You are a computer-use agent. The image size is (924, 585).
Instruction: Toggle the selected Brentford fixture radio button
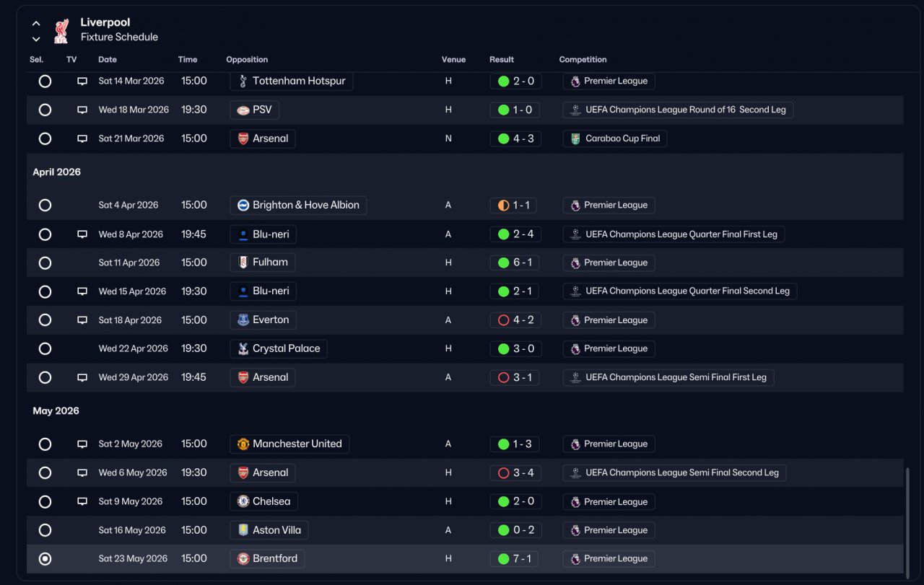[x=45, y=559]
